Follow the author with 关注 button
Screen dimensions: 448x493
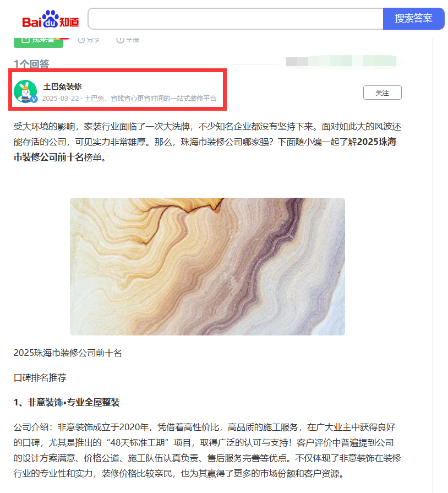tap(383, 93)
